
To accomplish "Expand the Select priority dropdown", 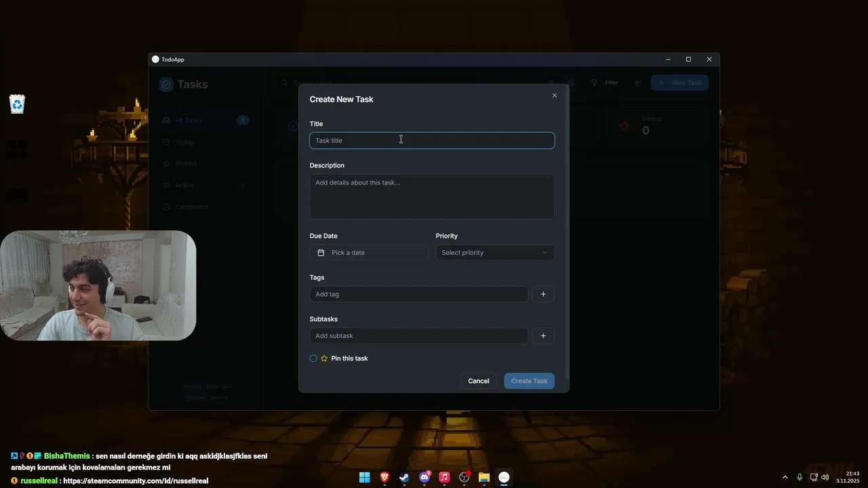I will coord(495,253).
